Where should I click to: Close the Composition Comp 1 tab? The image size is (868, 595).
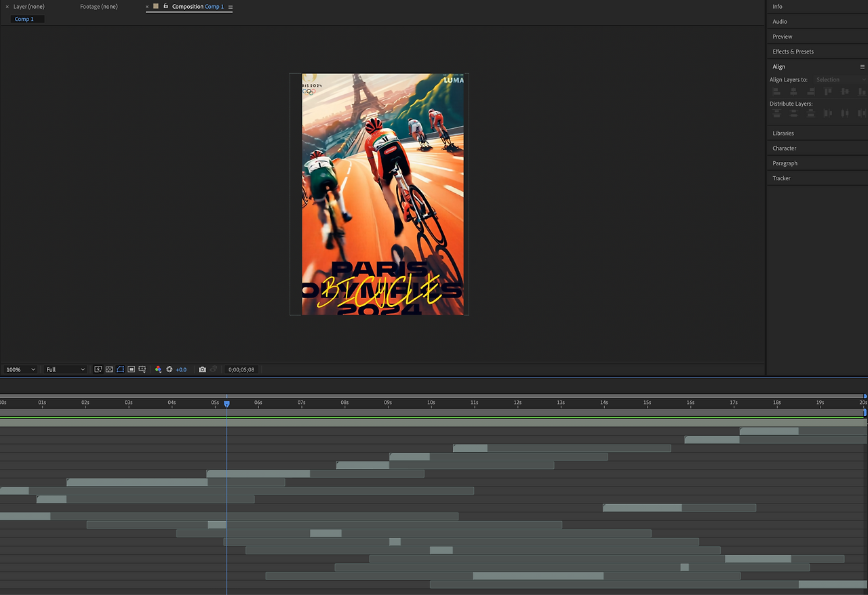[147, 7]
